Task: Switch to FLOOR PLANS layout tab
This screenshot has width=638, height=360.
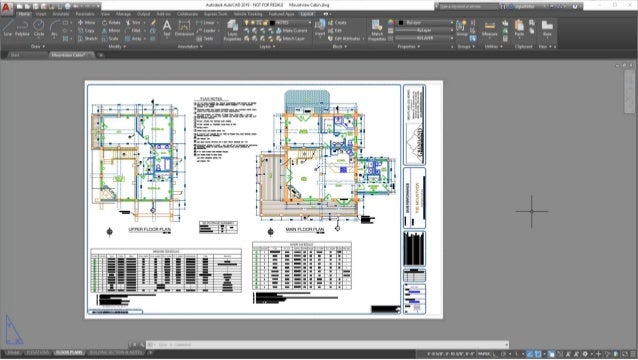Action: click(x=69, y=352)
